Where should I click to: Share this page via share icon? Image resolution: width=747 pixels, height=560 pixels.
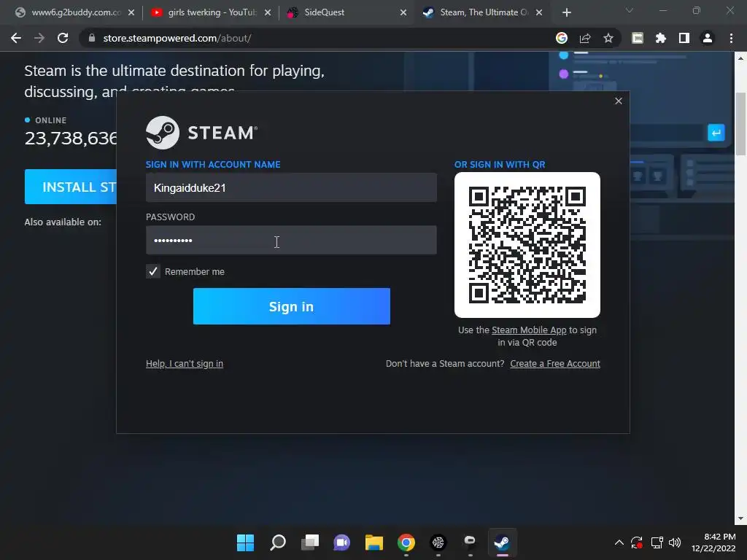pyautogui.click(x=585, y=38)
